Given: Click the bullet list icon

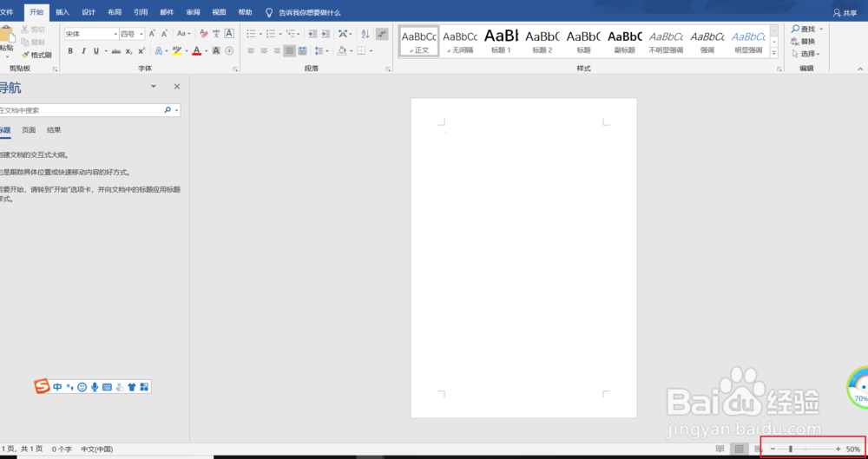Looking at the screenshot, I should pyautogui.click(x=250, y=34).
